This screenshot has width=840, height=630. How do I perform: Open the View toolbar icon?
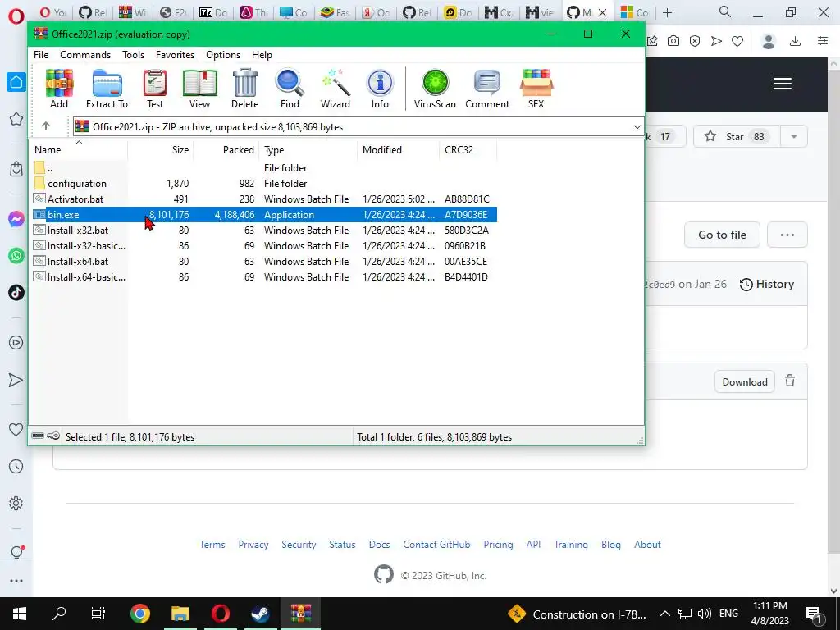click(200, 89)
